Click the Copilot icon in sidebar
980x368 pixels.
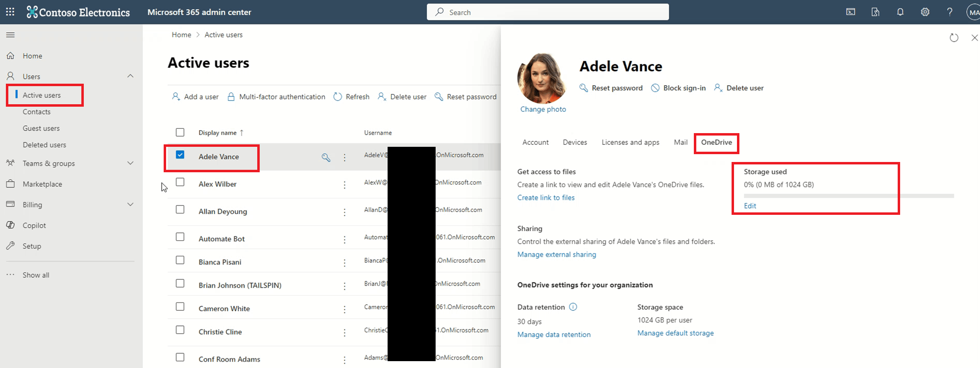point(10,225)
